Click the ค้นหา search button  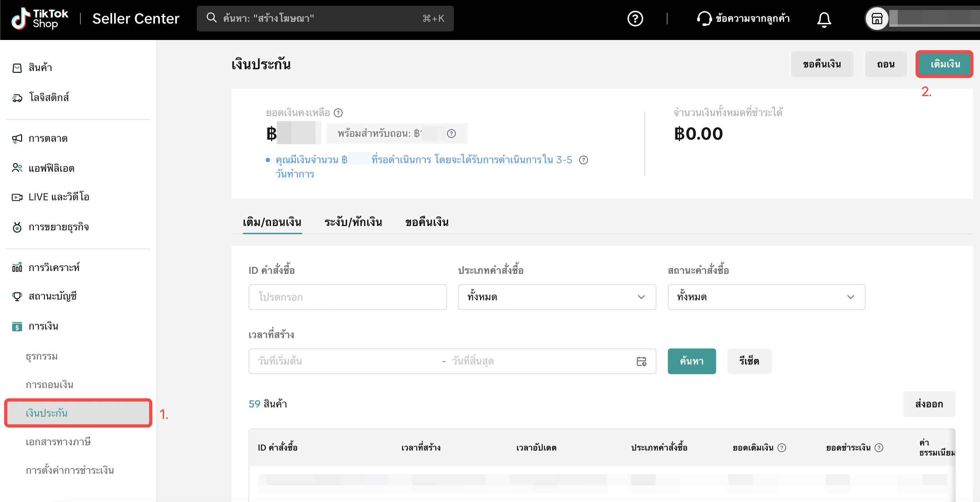coord(691,361)
